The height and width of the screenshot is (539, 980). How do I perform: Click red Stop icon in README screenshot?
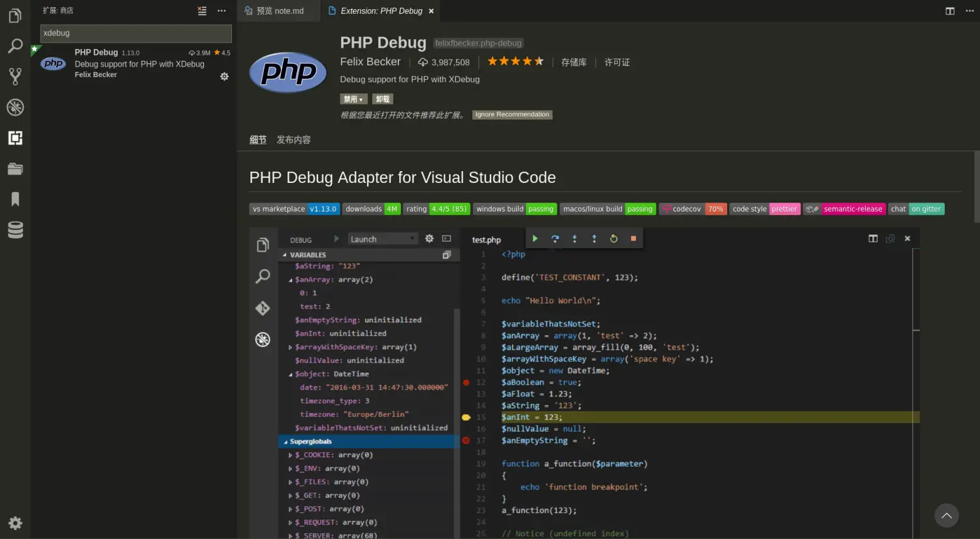point(633,238)
